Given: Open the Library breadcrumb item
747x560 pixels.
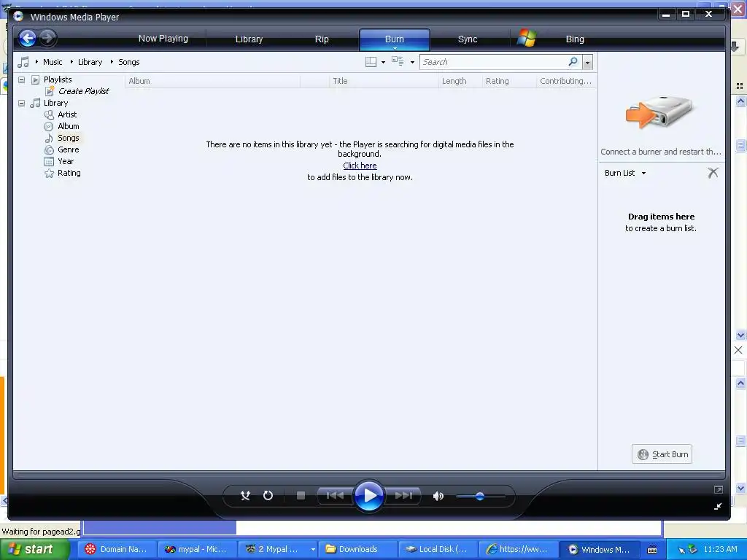Looking at the screenshot, I should tap(90, 62).
